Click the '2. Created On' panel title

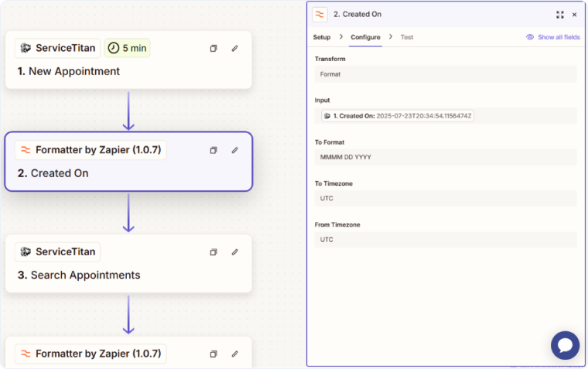point(357,14)
